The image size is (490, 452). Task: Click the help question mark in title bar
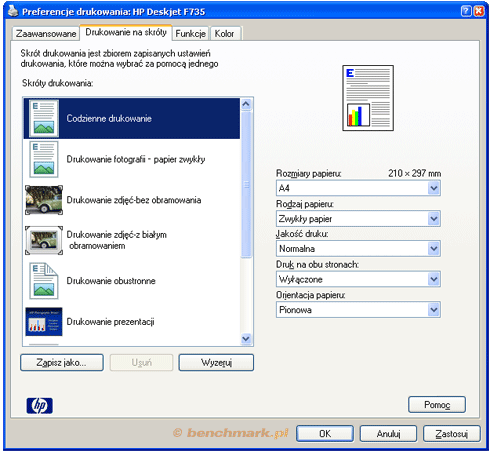click(x=466, y=11)
